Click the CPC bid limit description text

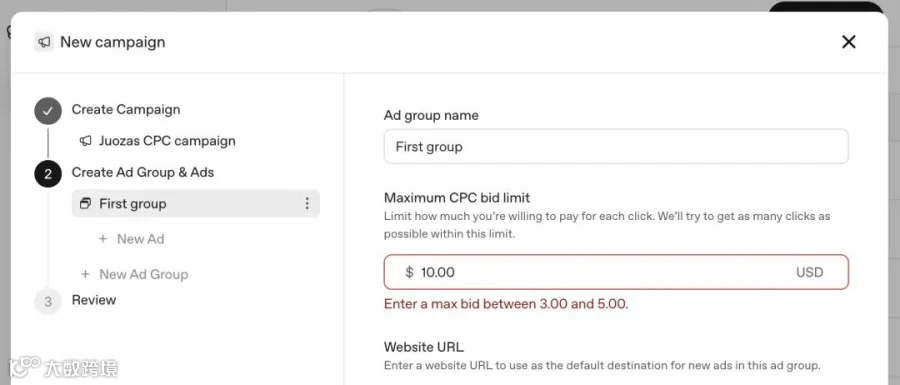coord(607,225)
